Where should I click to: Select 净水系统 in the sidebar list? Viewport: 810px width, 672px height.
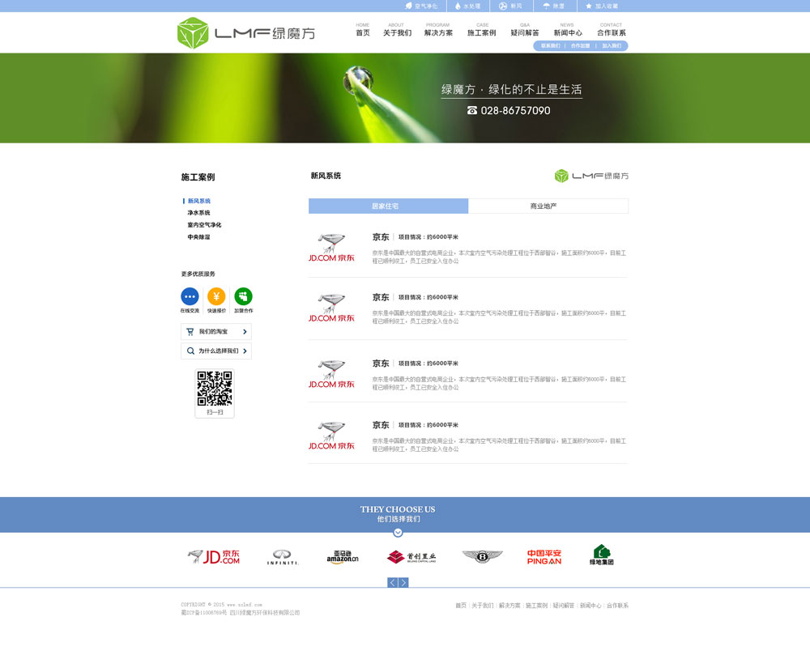(199, 213)
